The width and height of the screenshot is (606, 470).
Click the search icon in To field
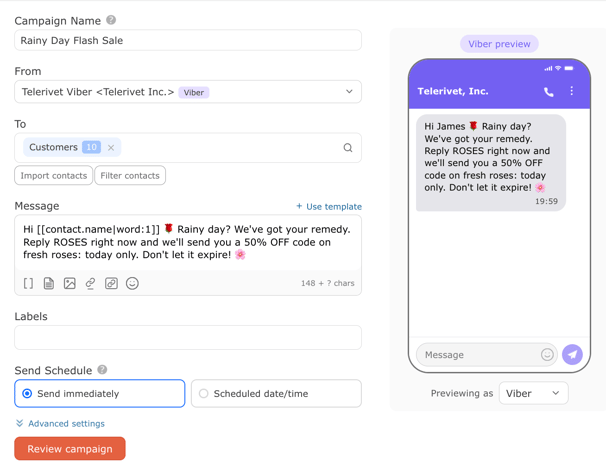point(348,148)
